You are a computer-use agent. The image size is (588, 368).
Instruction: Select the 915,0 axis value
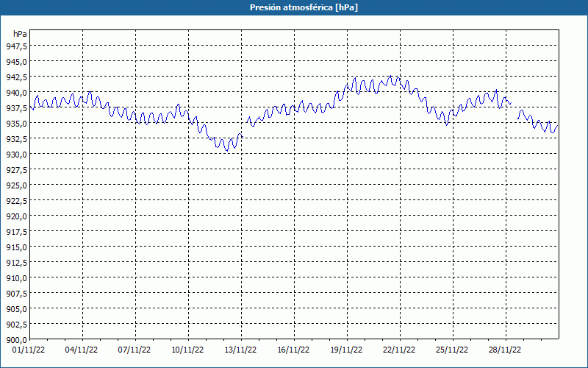tap(16, 247)
